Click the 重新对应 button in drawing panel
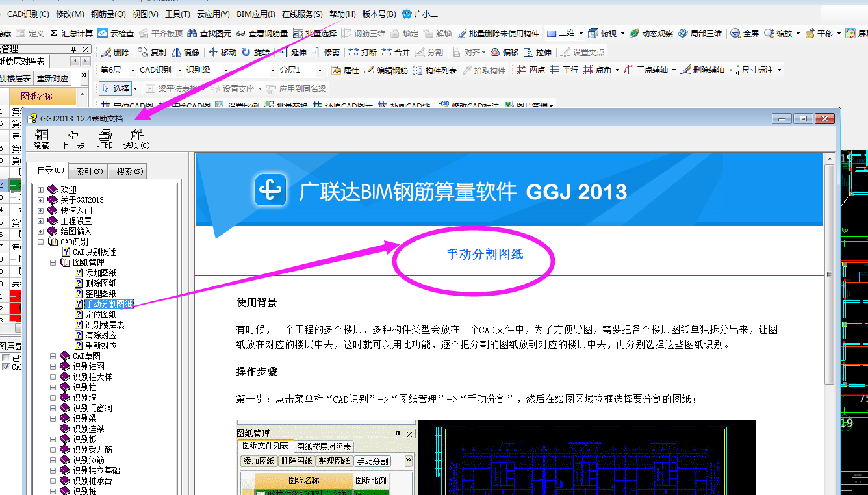Screen dimensions: 868x495 tap(53, 78)
